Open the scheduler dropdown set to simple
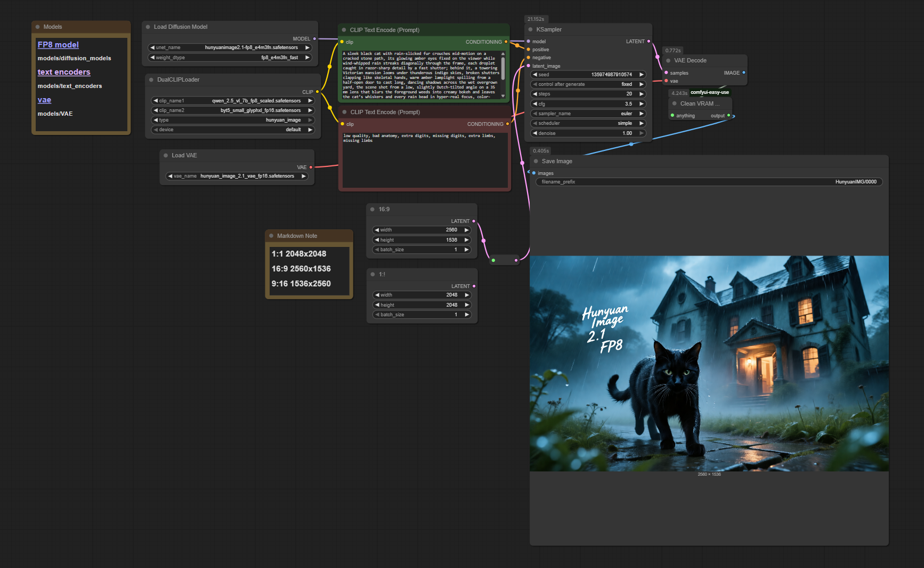This screenshot has height=568, width=924. (x=588, y=123)
